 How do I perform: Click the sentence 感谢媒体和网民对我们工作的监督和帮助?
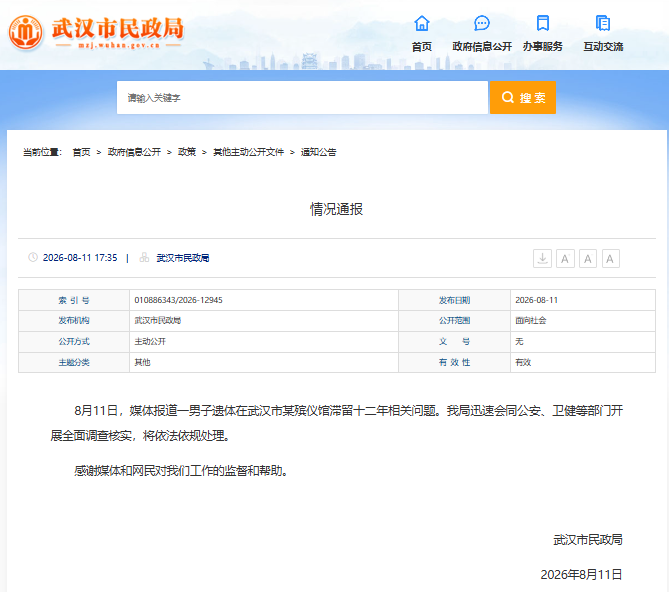coord(181,471)
